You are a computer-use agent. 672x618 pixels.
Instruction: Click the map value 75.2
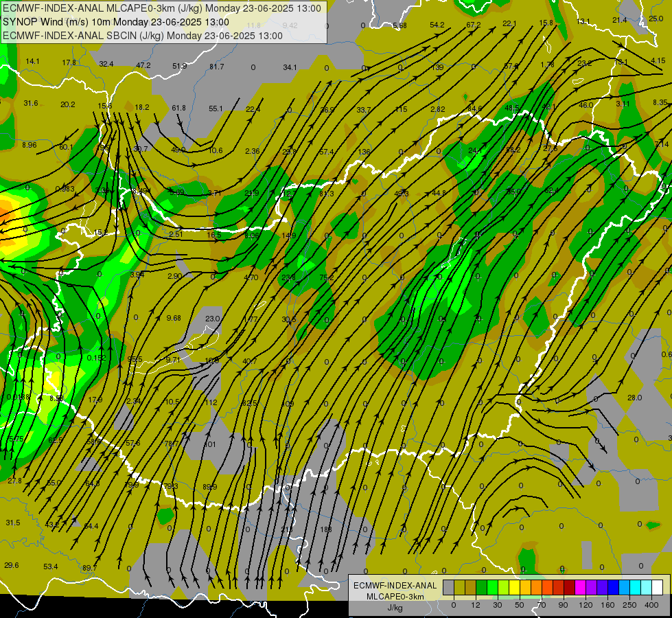point(327,277)
